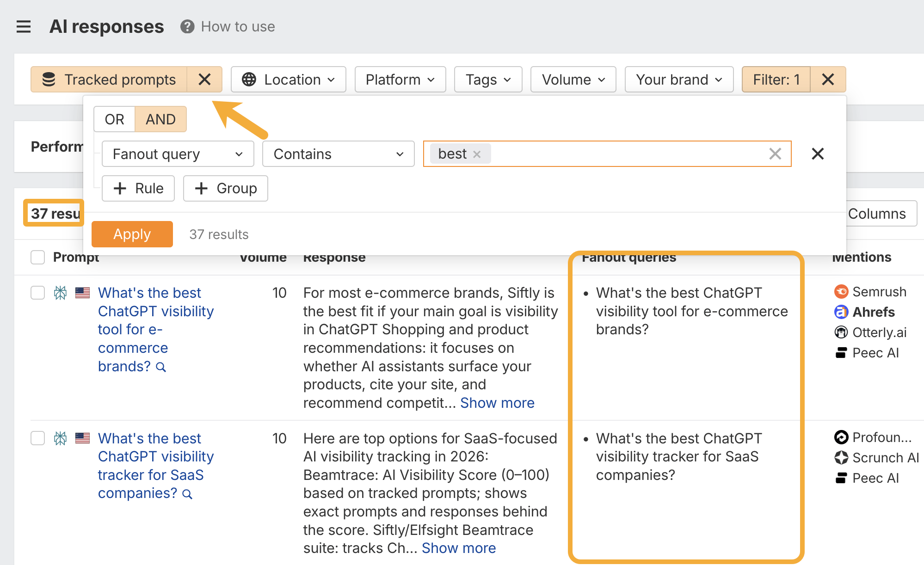This screenshot has height=565, width=924.
Task: Click platform icon on e-commerce brands row
Action: pyautogui.click(x=61, y=293)
